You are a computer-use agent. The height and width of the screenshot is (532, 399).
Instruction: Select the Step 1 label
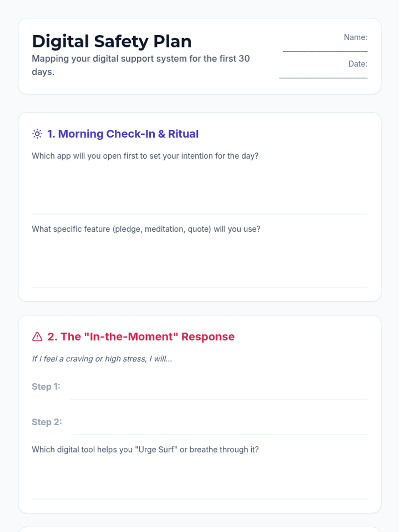point(46,386)
